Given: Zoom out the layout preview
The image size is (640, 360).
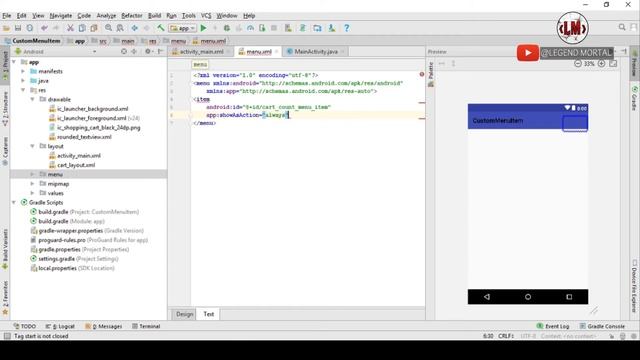Looking at the screenshot, I should pyautogui.click(x=578, y=64).
